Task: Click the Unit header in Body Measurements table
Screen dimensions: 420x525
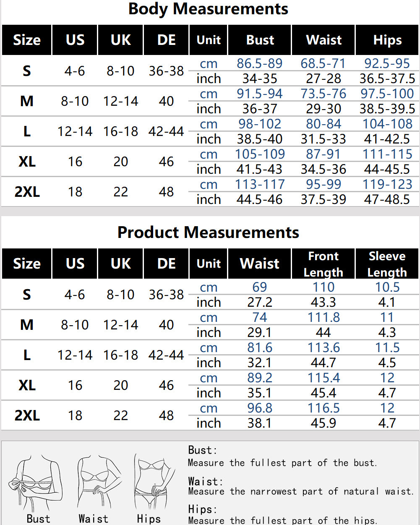Action: (x=209, y=40)
